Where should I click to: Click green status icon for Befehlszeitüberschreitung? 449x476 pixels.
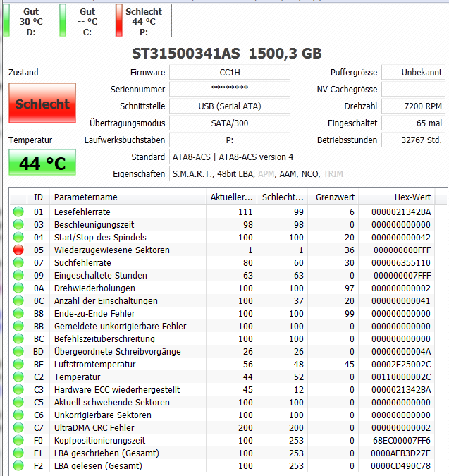click(18, 338)
